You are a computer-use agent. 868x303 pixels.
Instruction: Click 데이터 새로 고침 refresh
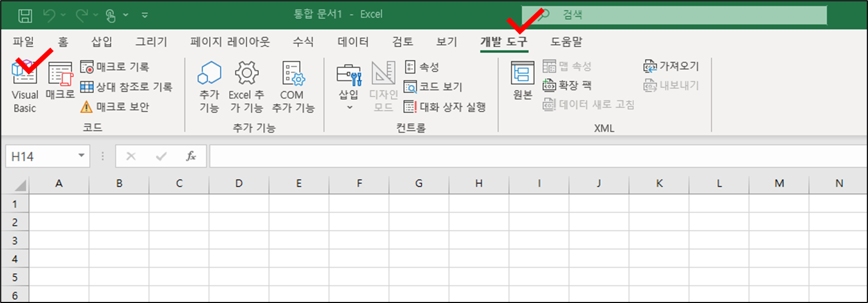(x=589, y=104)
